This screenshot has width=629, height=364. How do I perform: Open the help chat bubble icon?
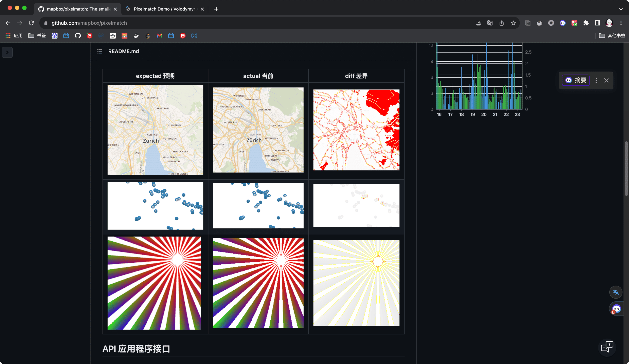607,347
